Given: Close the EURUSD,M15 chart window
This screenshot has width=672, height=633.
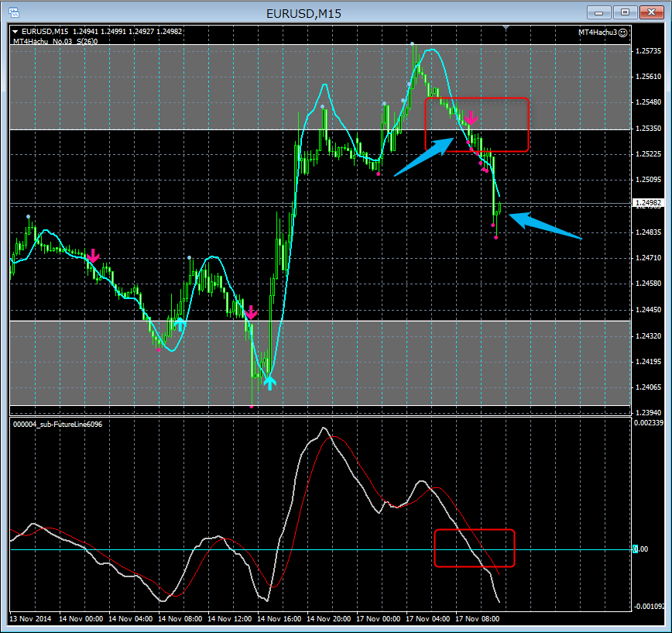Looking at the screenshot, I should [x=651, y=12].
